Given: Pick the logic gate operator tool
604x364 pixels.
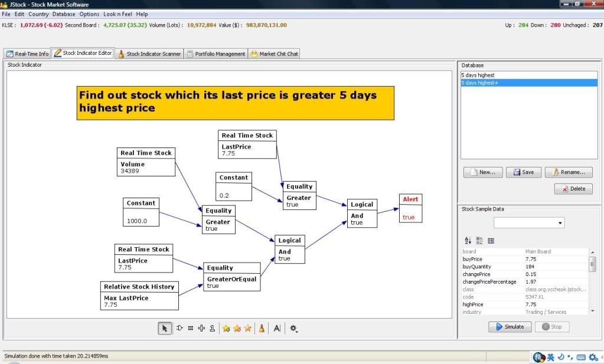Looking at the screenshot, I should 179,328.
